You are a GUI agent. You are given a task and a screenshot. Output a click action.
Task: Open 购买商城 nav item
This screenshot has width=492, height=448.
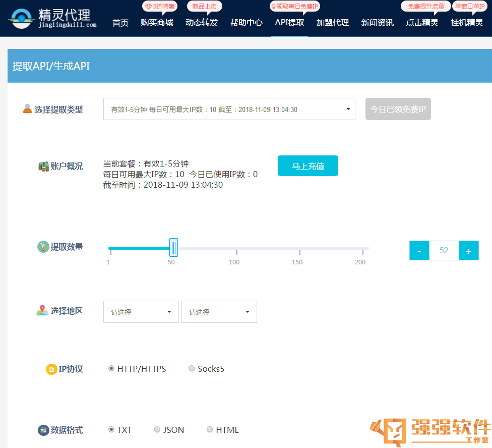[x=157, y=23]
